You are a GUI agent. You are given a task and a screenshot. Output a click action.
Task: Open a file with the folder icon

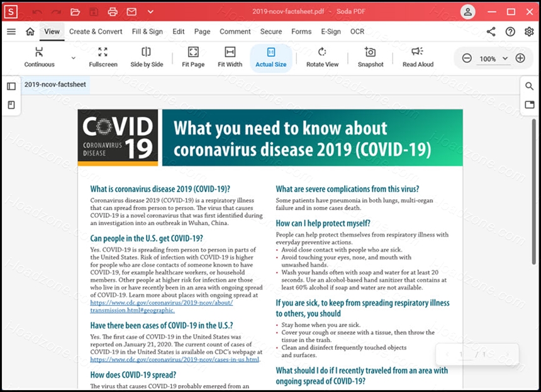click(75, 12)
